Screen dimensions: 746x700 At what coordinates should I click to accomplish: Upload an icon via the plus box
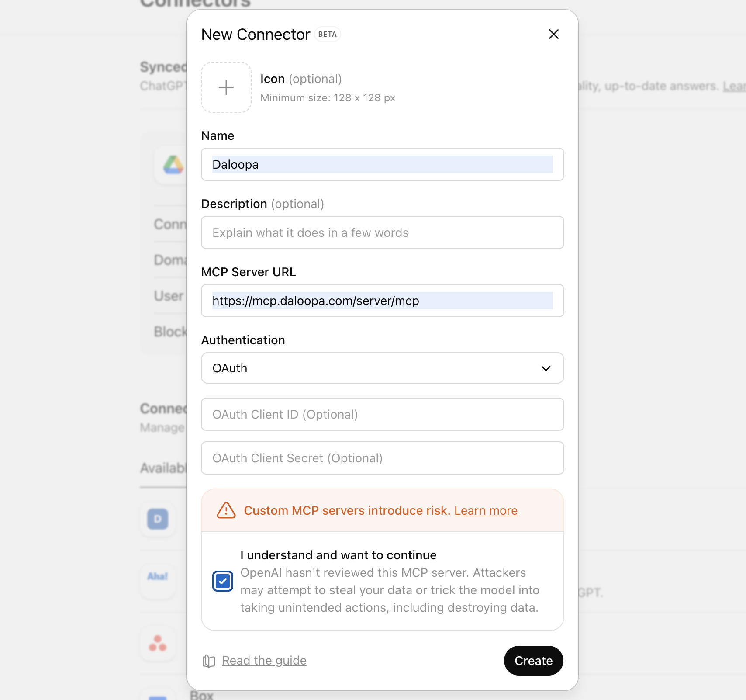tap(226, 87)
